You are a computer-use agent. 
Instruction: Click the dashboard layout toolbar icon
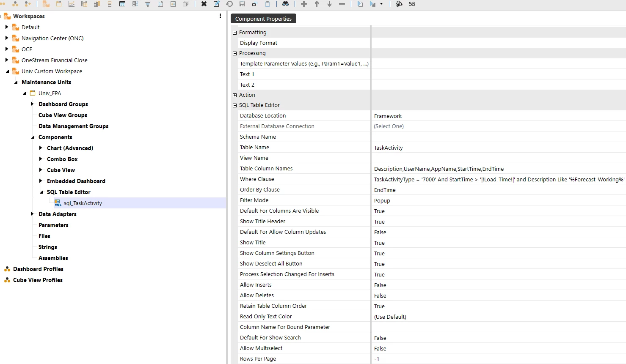pos(122,4)
